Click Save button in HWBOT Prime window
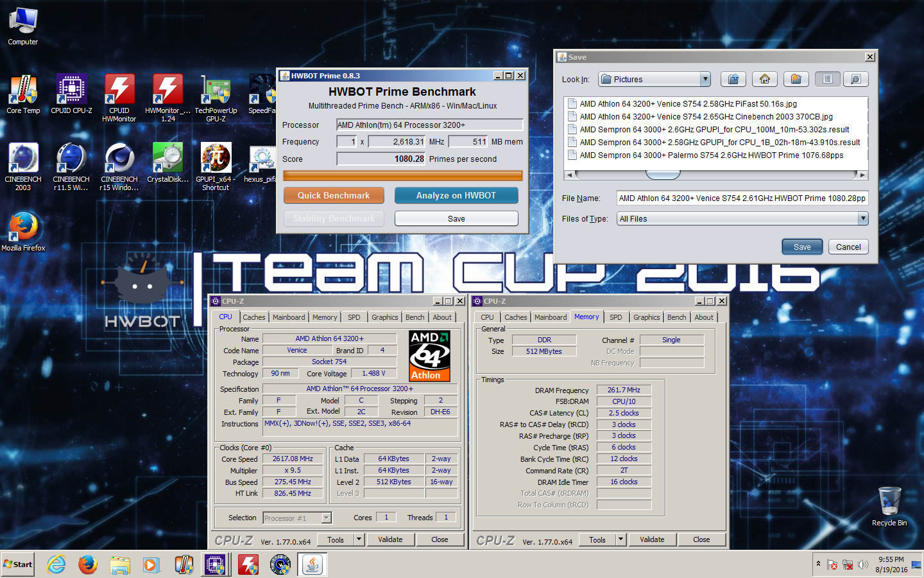Screen dimensions: 924x578 click(x=456, y=218)
